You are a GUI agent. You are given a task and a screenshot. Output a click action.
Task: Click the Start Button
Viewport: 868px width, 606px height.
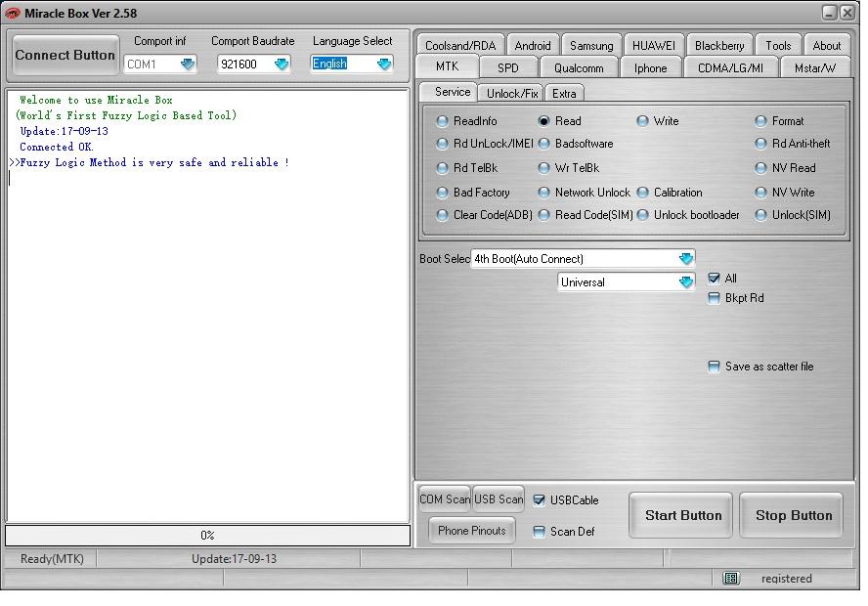tap(681, 515)
